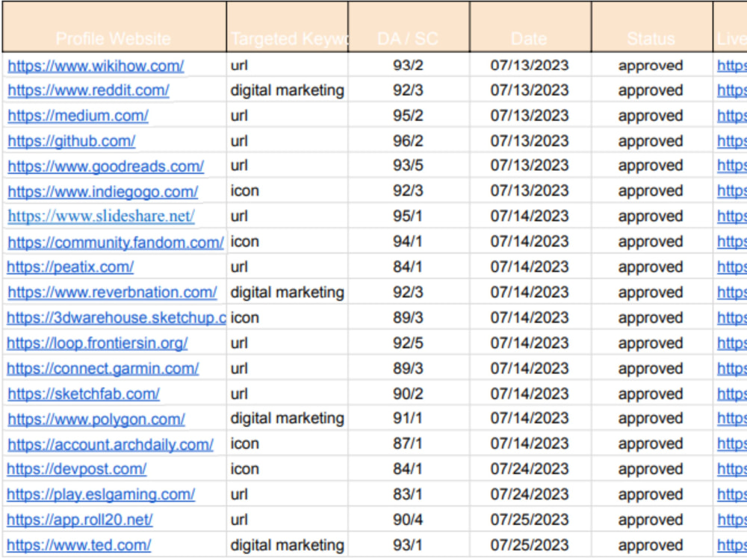Screen dimensions: 747x560
Task: Select 07/24/2023 date in devpost row
Action: pos(530,469)
